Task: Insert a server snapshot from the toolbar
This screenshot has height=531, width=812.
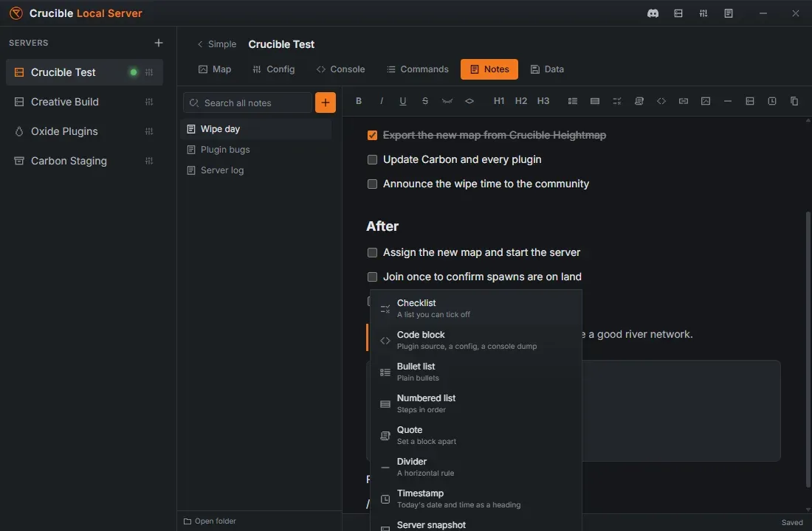Action: point(750,101)
